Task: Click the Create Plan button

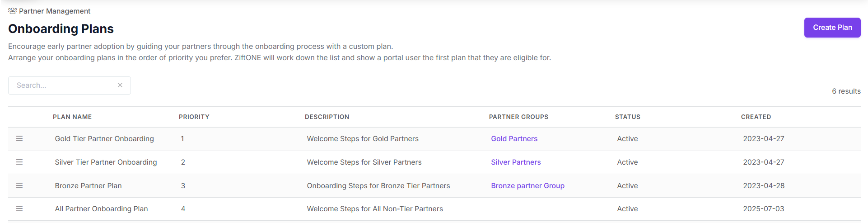Action: click(x=832, y=28)
